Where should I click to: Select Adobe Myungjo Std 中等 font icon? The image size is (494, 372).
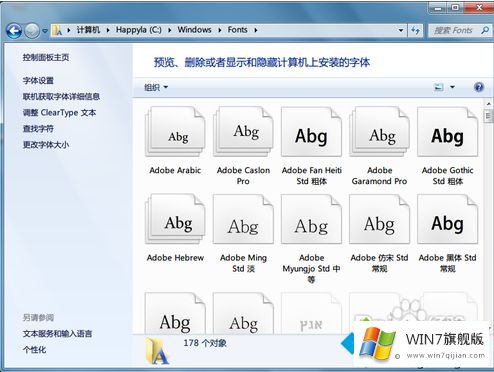click(x=311, y=219)
